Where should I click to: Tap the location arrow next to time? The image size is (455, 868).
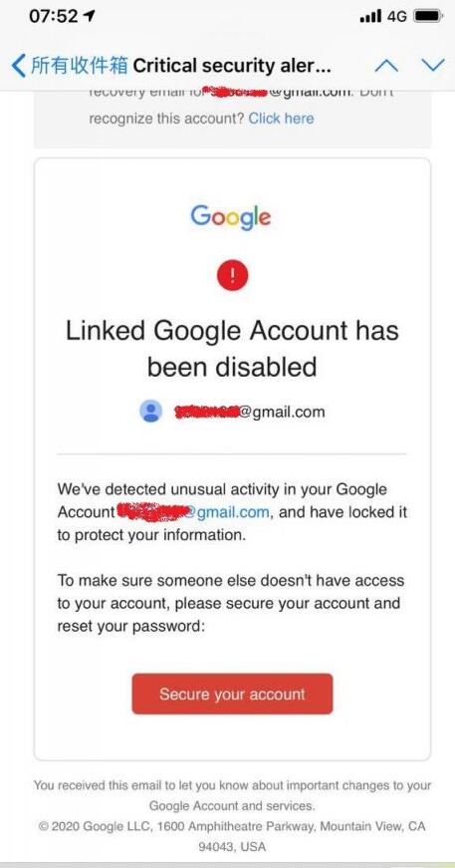(89, 16)
